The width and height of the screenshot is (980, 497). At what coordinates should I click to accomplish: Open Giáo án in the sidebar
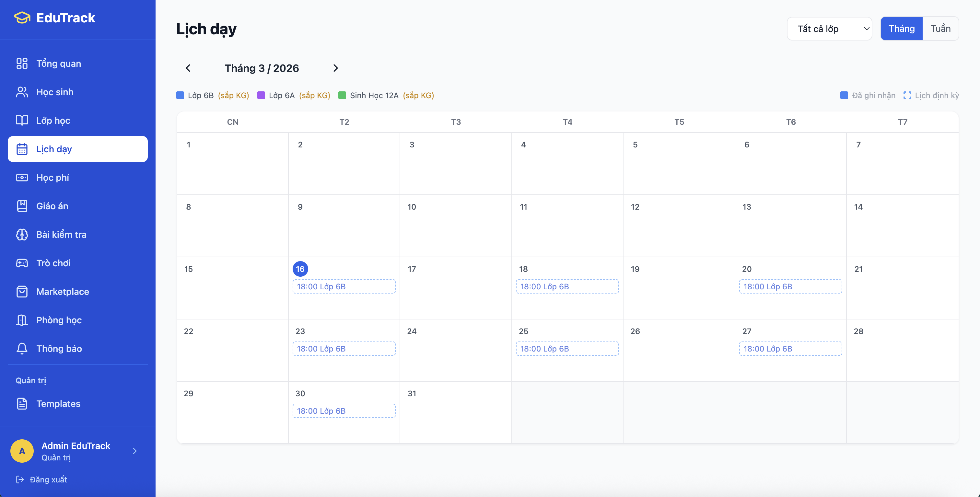click(x=52, y=206)
